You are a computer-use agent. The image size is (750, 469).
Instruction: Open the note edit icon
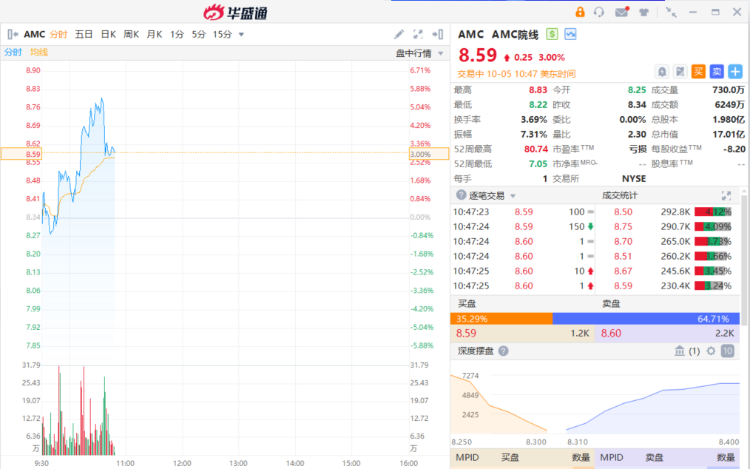click(680, 72)
